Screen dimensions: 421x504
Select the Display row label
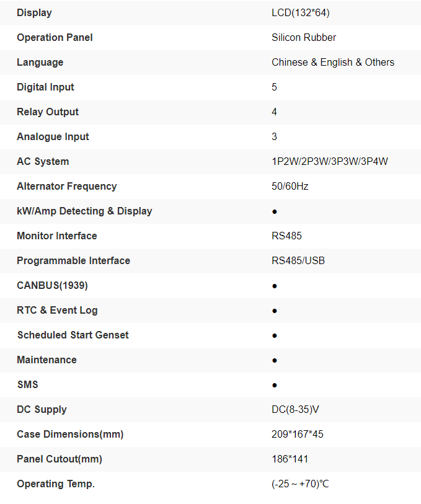[34, 12]
